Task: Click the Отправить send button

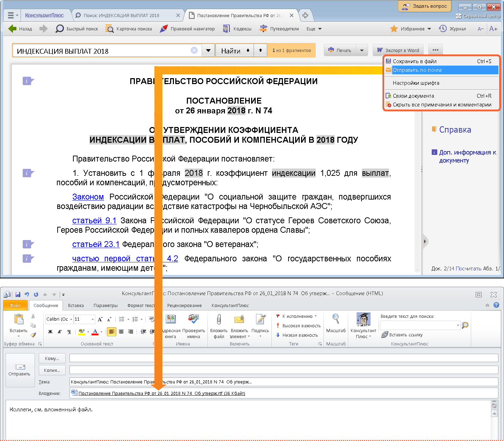Action: (x=20, y=370)
